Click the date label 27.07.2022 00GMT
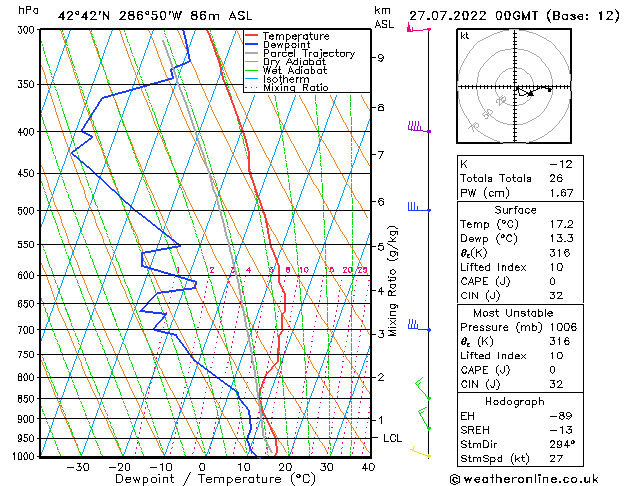This screenshot has width=629, height=486. click(473, 16)
